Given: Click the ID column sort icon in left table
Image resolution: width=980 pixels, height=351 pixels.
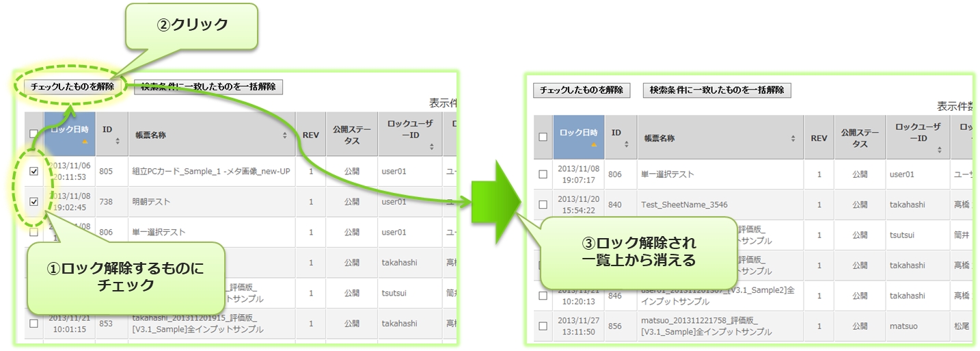Looking at the screenshot, I should tap(118, 141).
